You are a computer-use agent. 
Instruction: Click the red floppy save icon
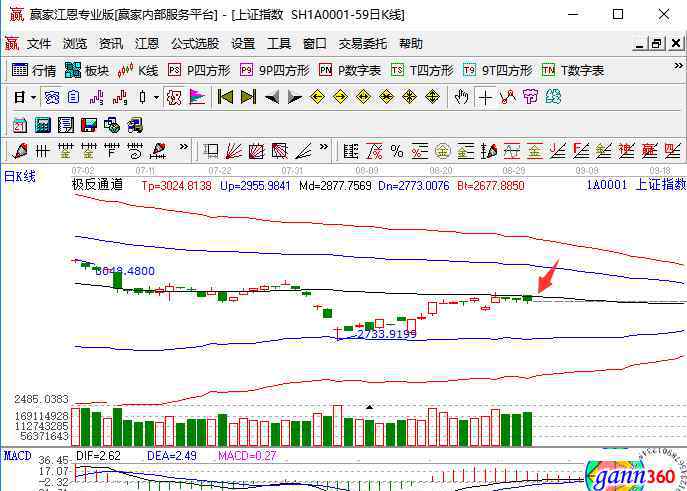click(x=89, y=125)
